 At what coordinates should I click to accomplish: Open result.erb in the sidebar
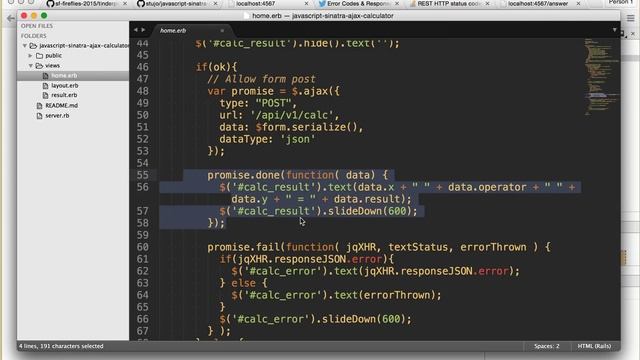point(64,95)
